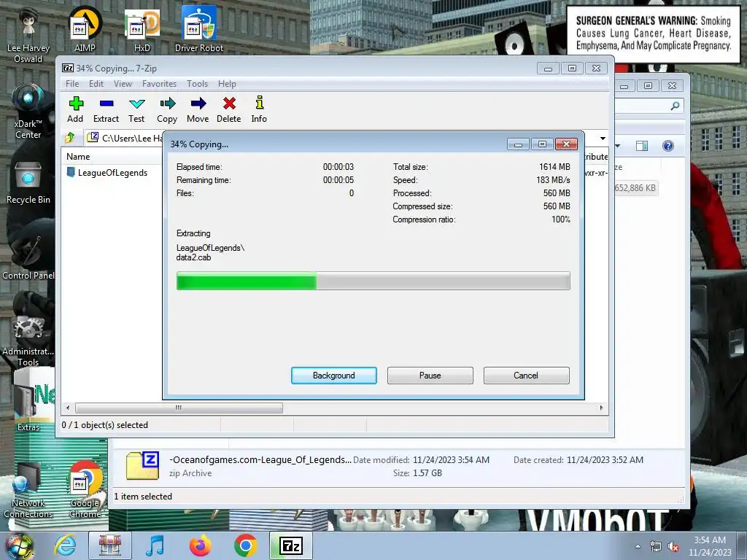
Task: Open the Recycle Bin
Action: (x=28, y=183)
